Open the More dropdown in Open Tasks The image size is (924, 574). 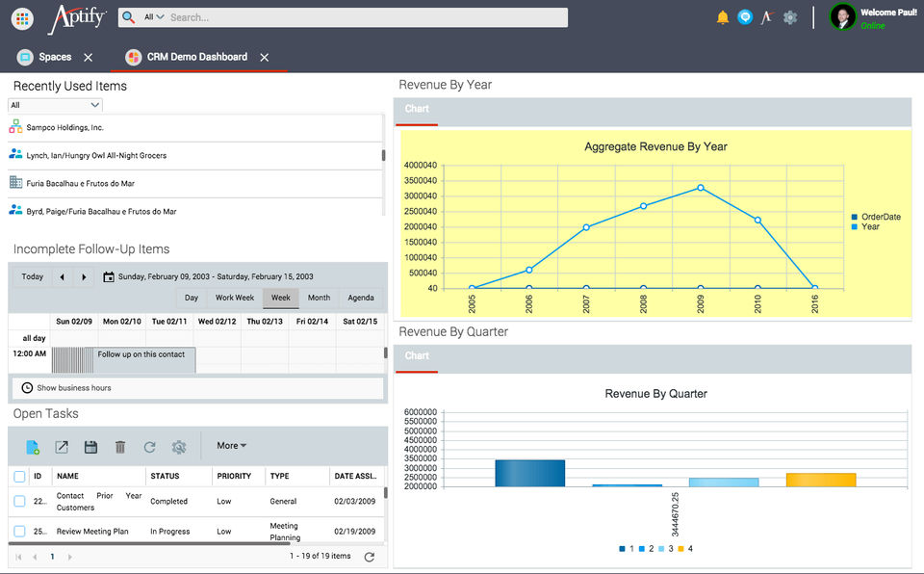231,446
